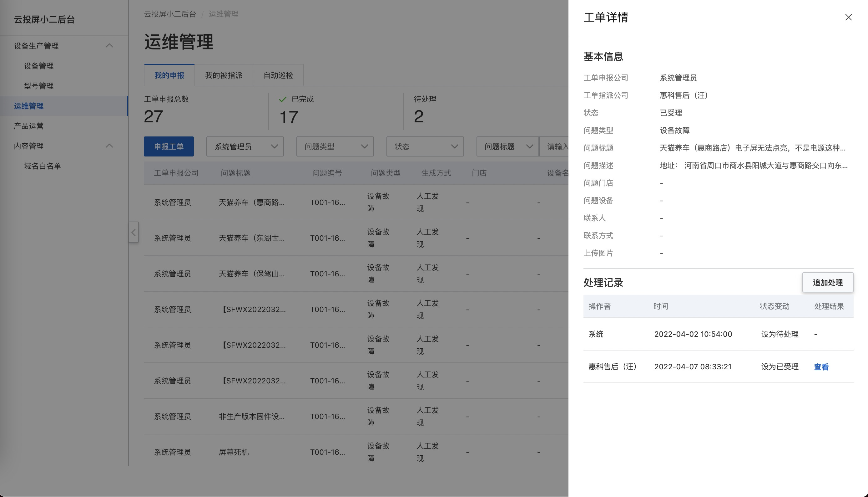
Task: Click the 处理结果 column header
Action: [829, 306]
